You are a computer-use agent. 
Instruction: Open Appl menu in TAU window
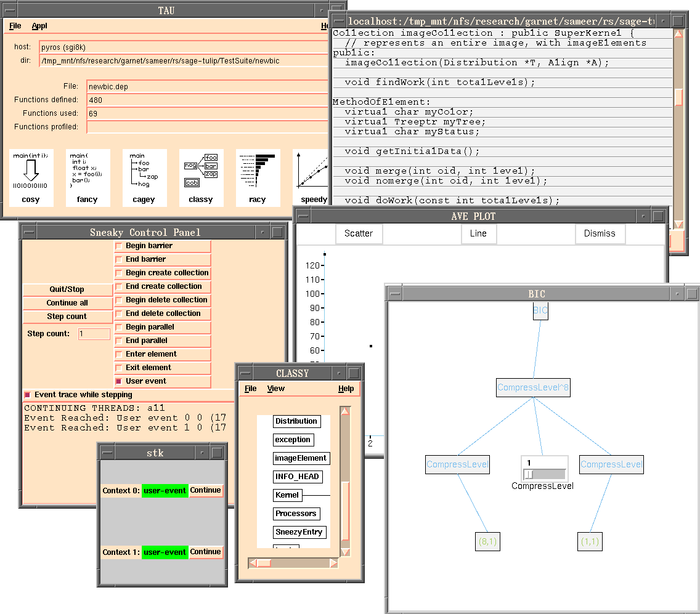[39, 26]
